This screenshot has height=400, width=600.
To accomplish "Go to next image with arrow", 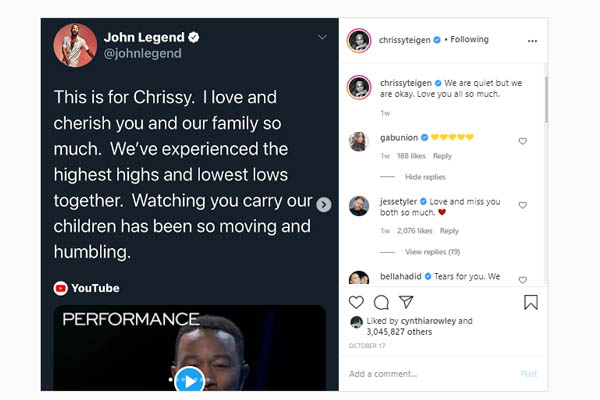I will (x=324, y=204).
